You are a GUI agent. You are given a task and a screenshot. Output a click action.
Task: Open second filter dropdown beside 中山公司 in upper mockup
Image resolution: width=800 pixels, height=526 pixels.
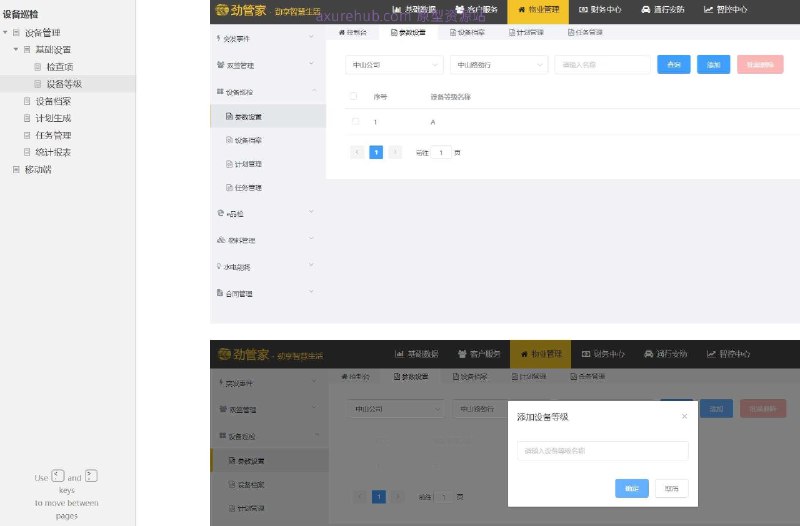pyautogui.click(x=498, y=65)
